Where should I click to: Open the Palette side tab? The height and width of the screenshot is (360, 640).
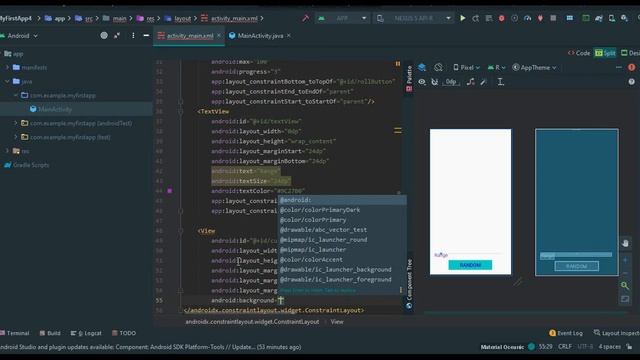409,78
